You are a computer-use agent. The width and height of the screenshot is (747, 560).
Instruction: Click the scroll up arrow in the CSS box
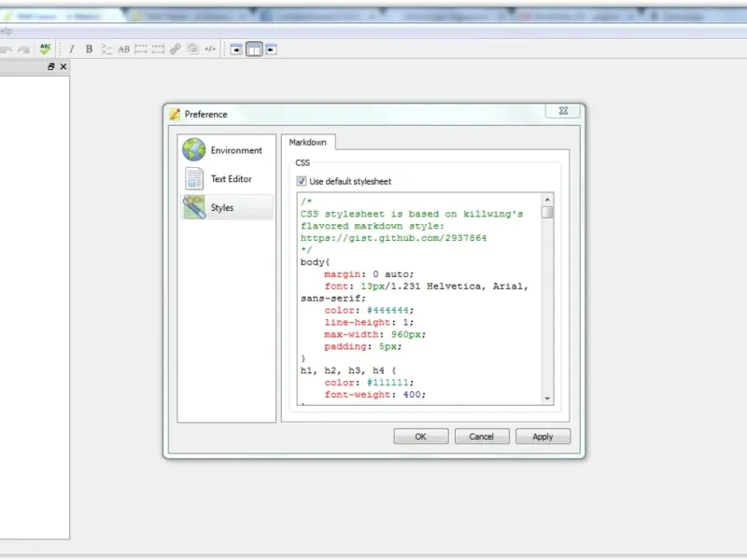click(547, 200)
